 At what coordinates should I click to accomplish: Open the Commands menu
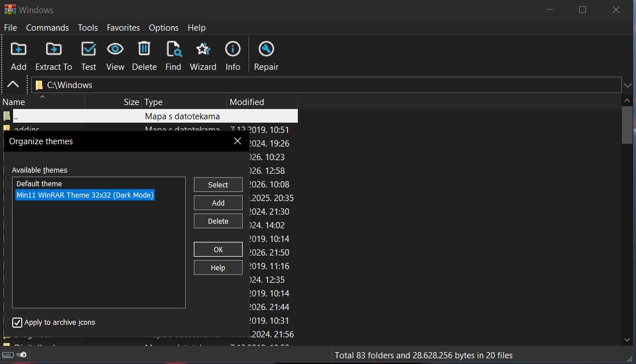click(x=47, y=28)
